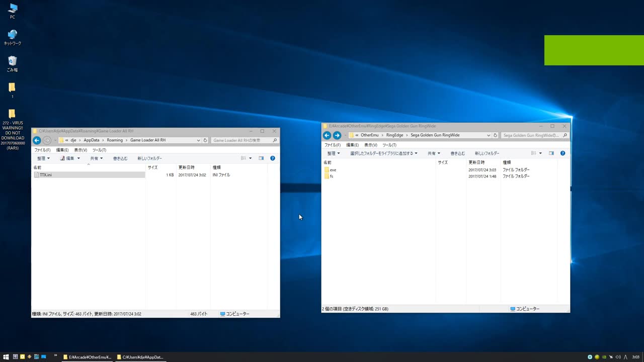Refresh the Game Loader All RH folder
644x362 pixels.
(x=205, y=140)
